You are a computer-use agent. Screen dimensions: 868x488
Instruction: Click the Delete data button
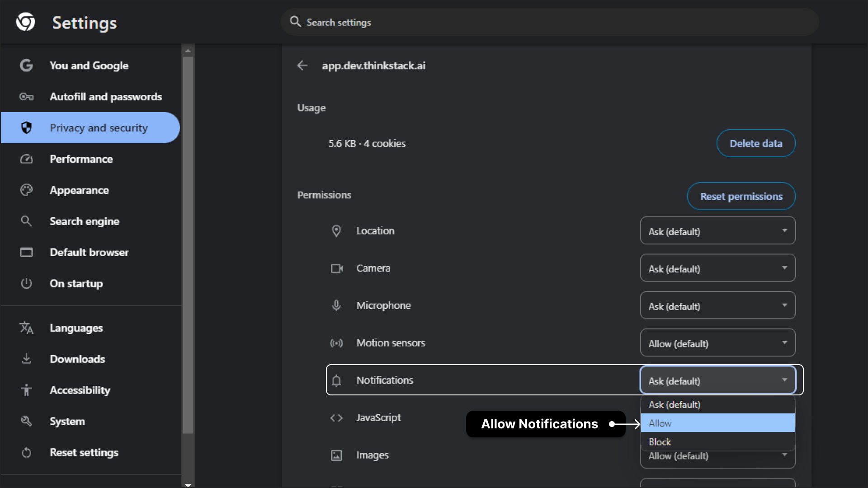756,143
